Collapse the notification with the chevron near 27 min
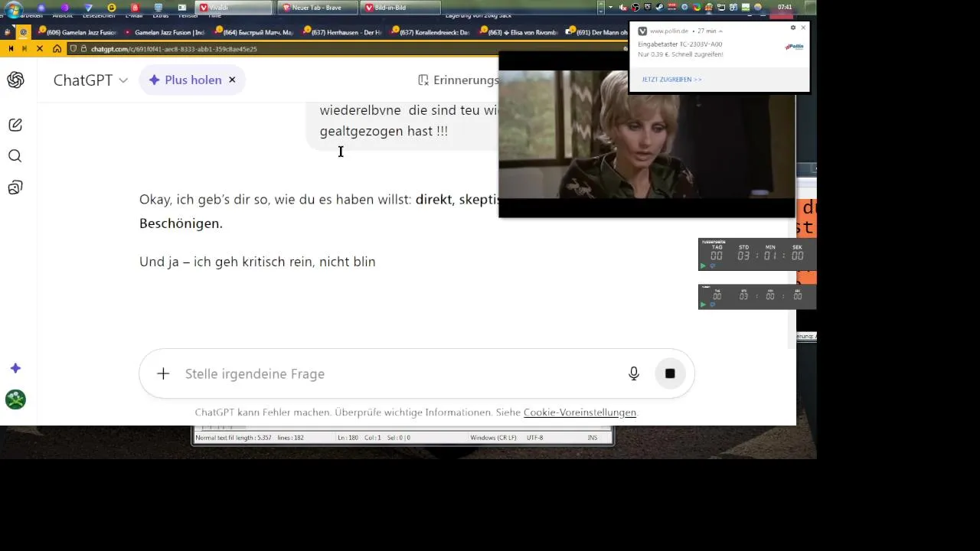 pos(720,31)
